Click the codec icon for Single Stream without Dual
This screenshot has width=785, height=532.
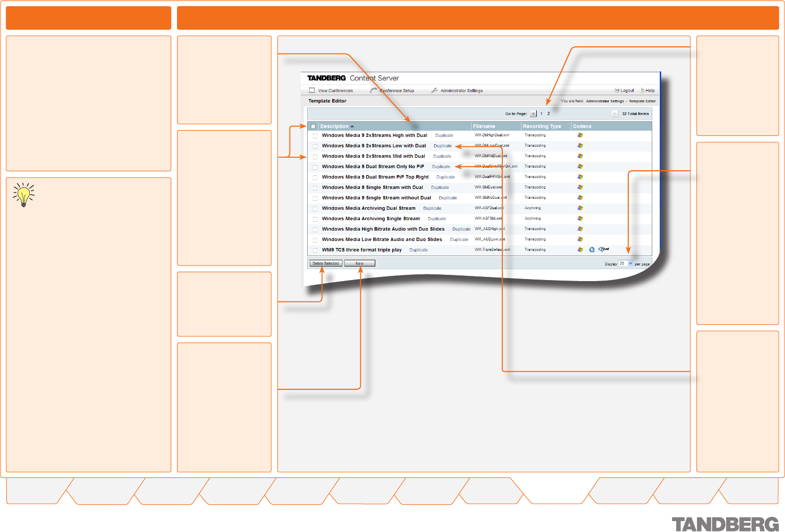tap(580, 198)
